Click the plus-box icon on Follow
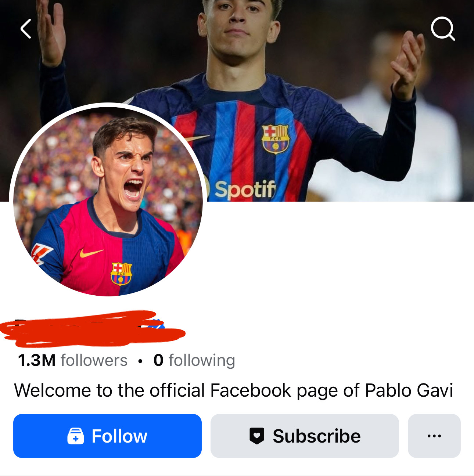 [76, 436]
